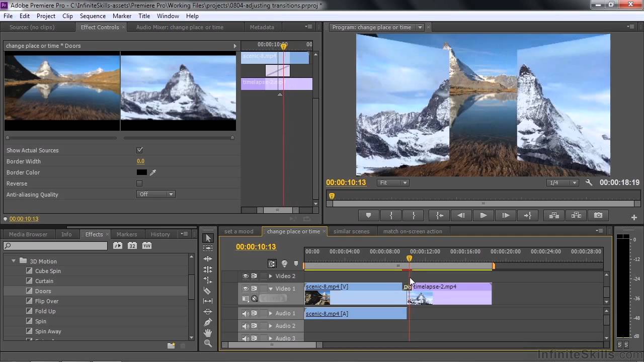This screenshot has height=362, width=644.
Task: Click the Go to Out button
Action: coord(528,215)
